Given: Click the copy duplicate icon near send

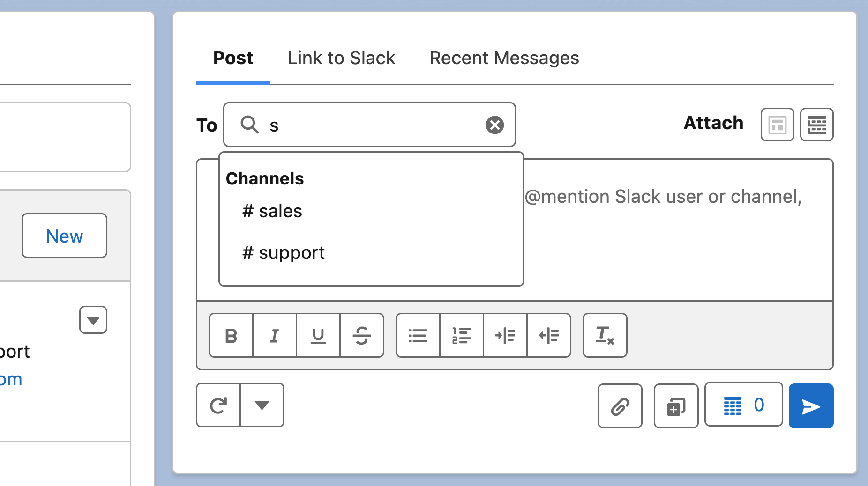Looking at the screenshot, I should click(676, 405).
